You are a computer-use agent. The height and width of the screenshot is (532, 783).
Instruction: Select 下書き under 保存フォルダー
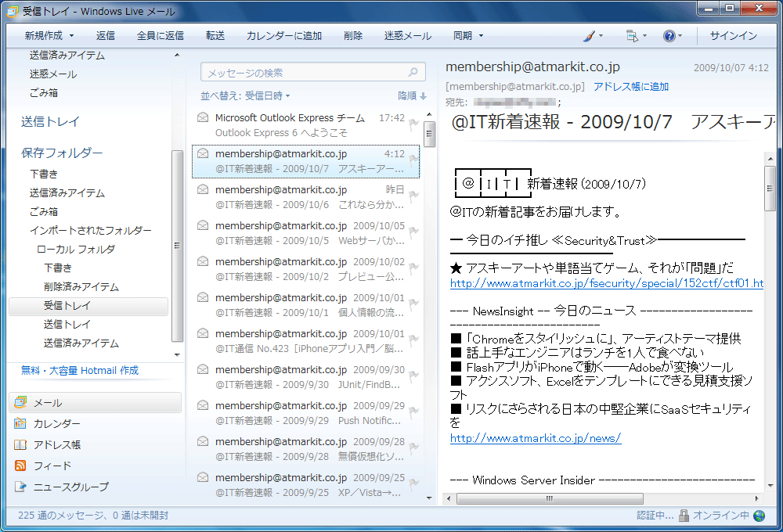[x=44, y=174]
